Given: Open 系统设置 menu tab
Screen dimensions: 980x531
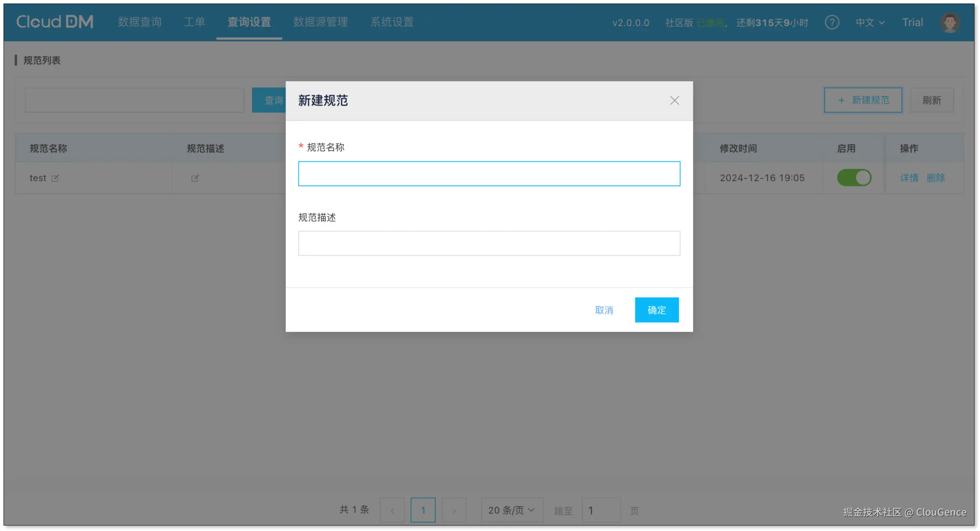Looking at the screenshot, I should pyautogui.click(x=392, y=22).
